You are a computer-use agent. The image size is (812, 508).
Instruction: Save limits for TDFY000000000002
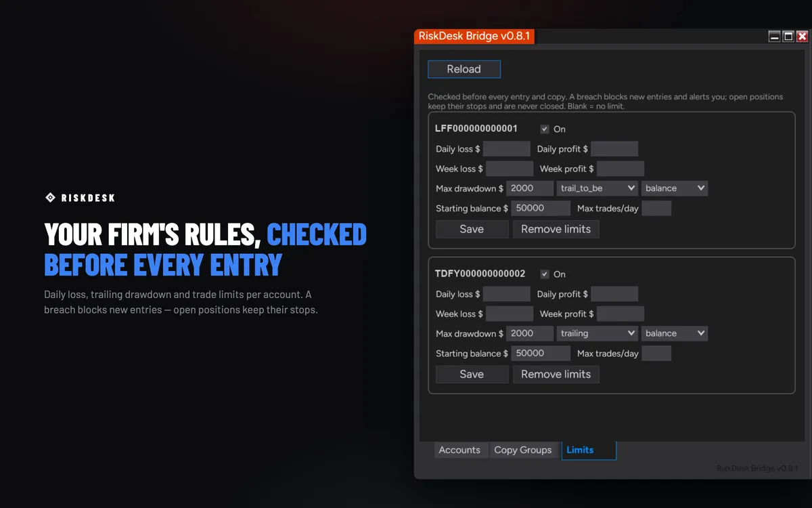tap(472, 374)
